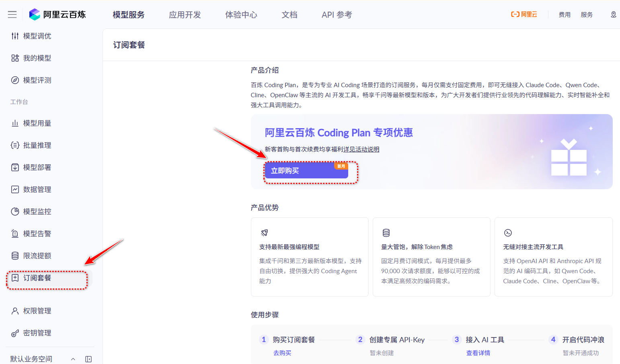Open the 服务 menu
Viewport: 620px width, 364px height.
click(587, 15)
